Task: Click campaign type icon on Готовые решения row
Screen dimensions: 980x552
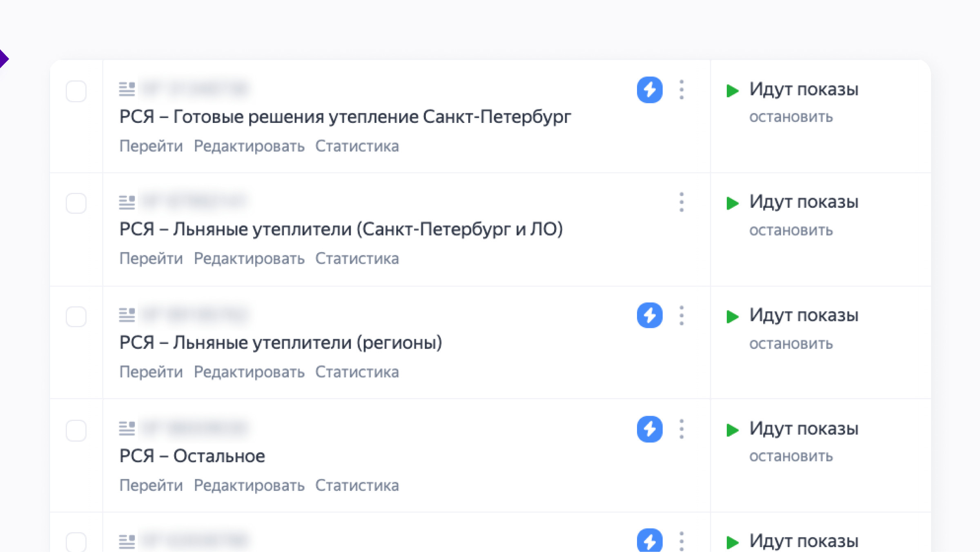Action: pyautogui.click(x=127, y=89)
